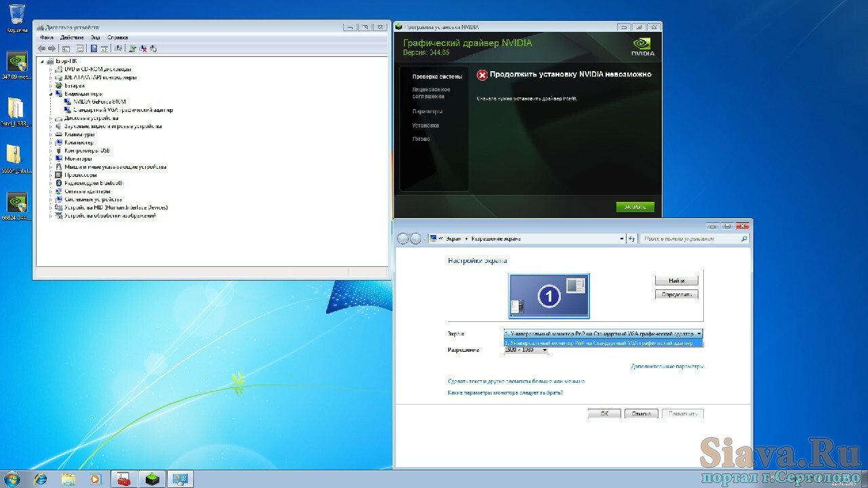Collapse the root computer node Егор-ПК

click(x=43, y=61)
